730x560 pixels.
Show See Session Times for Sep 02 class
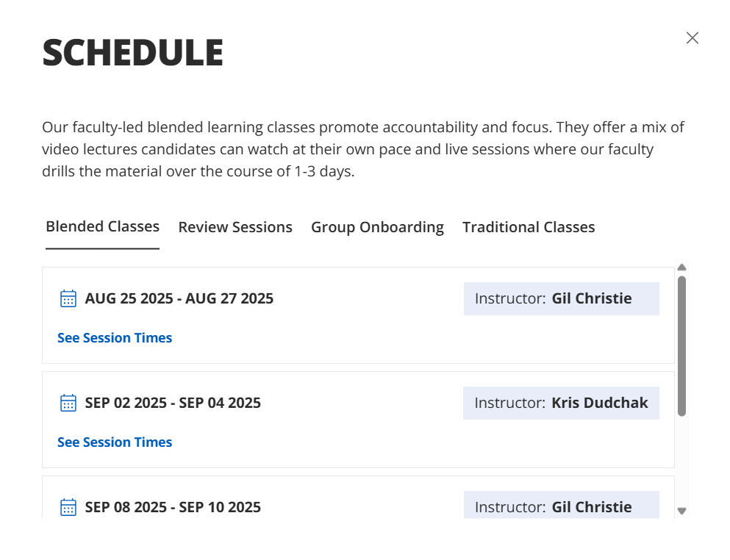(x=115, y=442)
